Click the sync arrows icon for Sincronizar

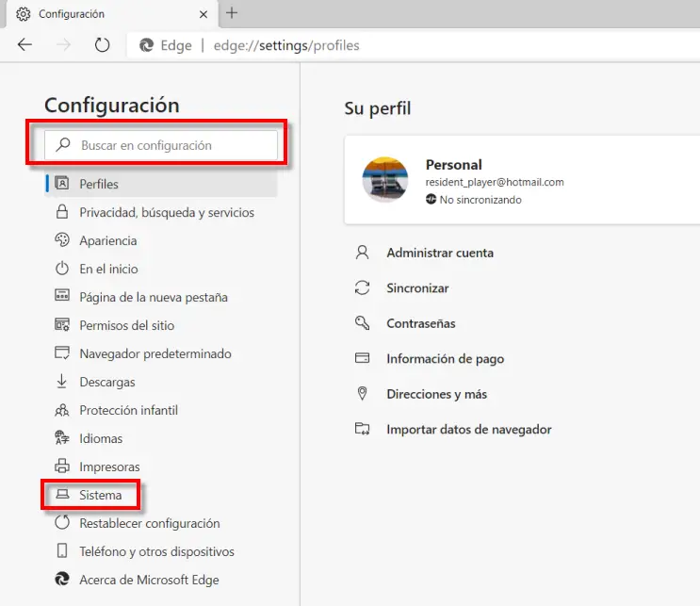[x=362, y=287]
